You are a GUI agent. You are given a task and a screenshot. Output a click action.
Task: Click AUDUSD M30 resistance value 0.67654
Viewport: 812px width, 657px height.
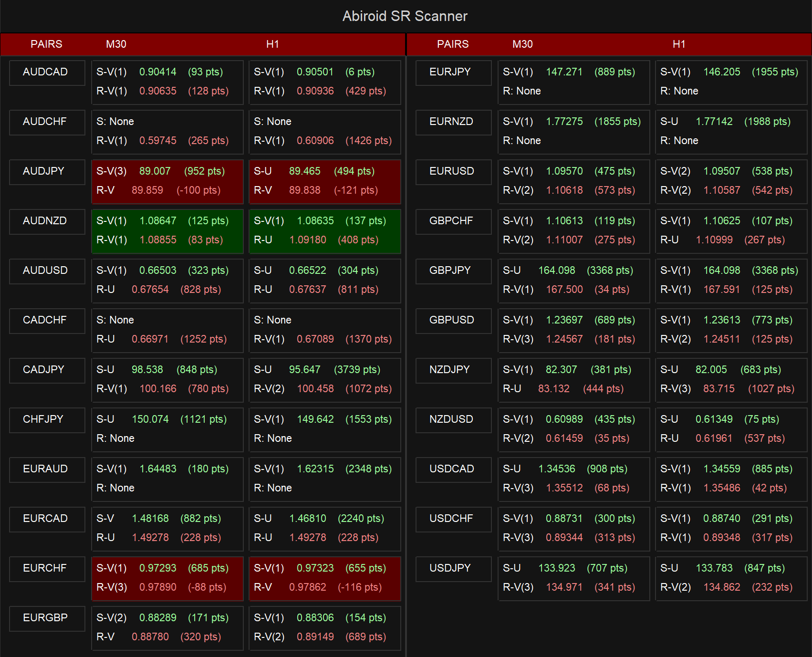point(150,290)
